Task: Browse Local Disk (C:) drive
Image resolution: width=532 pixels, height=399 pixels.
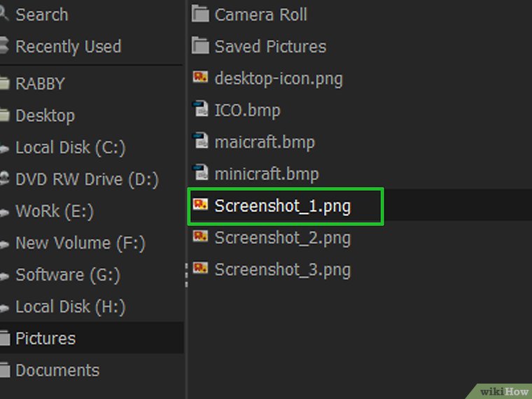Action: coord(70,148)
